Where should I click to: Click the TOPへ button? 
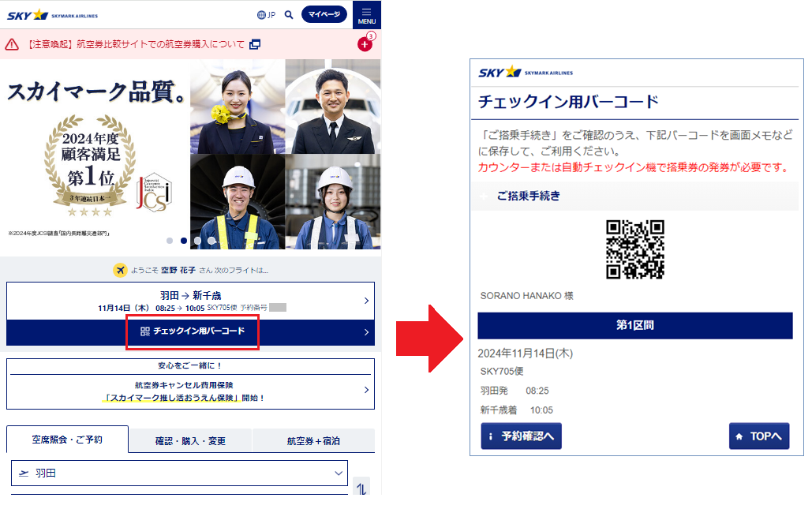(758, 436)
